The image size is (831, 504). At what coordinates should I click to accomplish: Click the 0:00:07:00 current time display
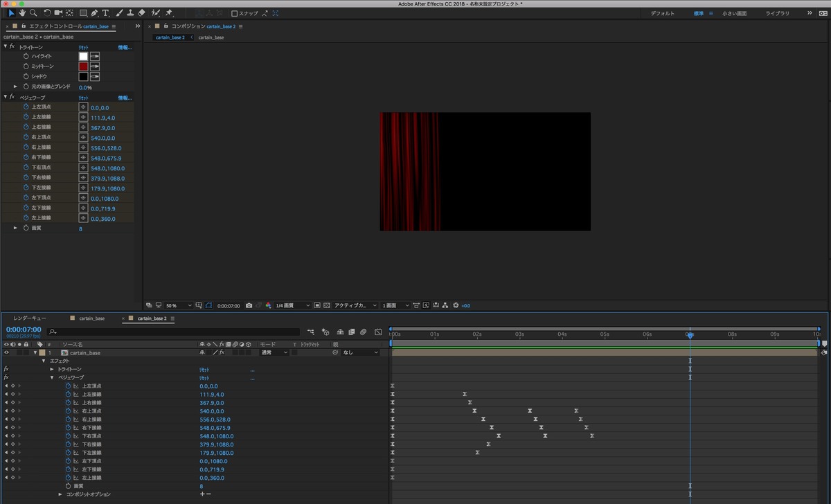click(x=24, y=330)
